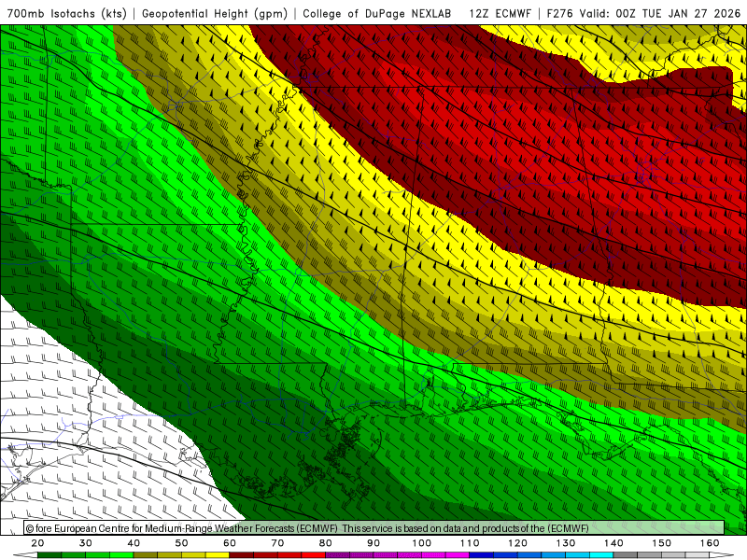Click the legend value 70
This screenshot has width=747, height=560.
[277, 543]
